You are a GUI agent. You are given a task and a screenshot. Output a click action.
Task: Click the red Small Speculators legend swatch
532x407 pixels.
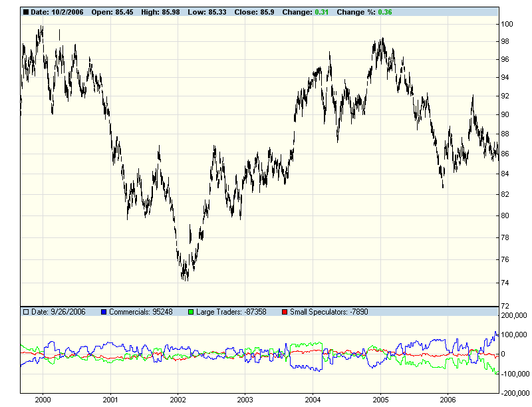click(x=285, y=312)
